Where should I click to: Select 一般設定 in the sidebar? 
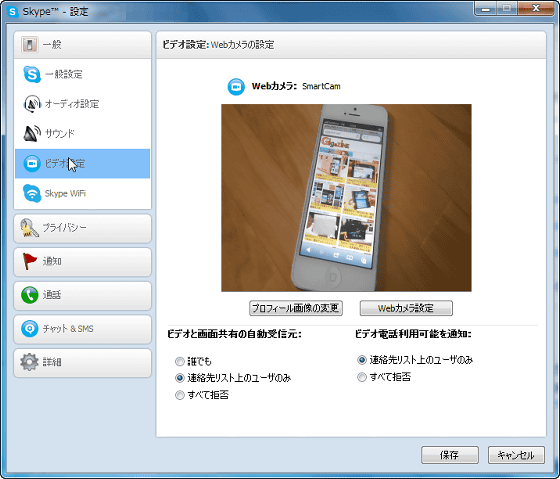(x=82, y=74)
